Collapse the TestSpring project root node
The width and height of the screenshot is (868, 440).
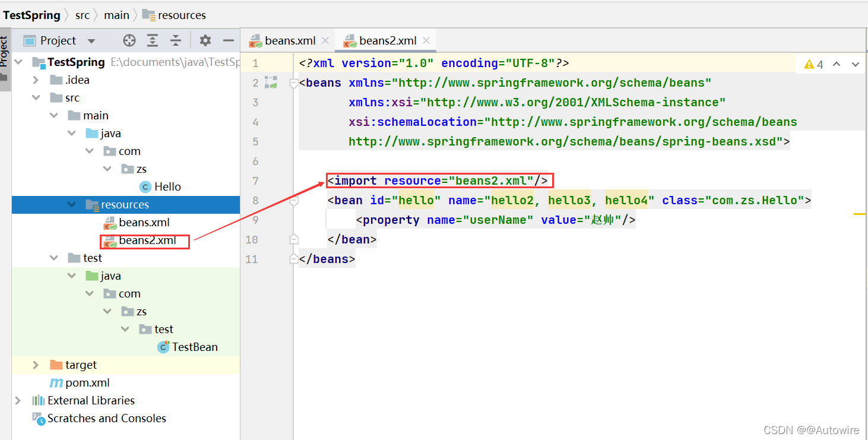tap(18, 62)
